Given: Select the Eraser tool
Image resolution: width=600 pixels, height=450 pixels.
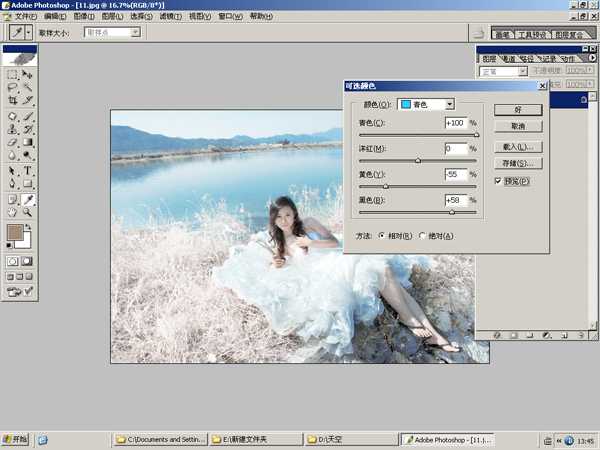Looking at the screenshot, I should [12, 142].
